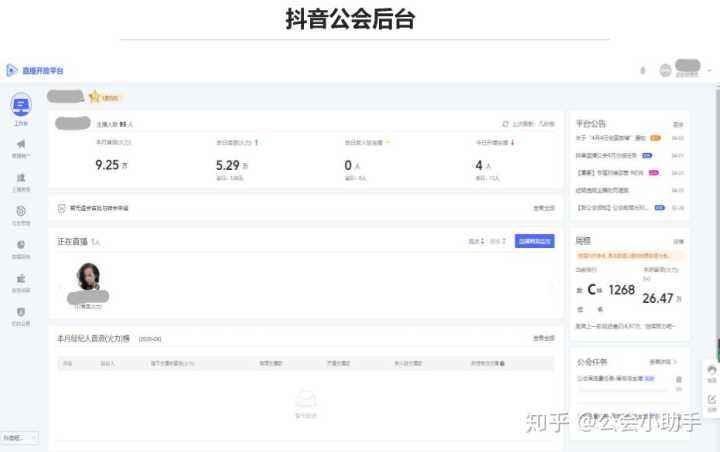Open the shield icon in the sidebar

21,312
